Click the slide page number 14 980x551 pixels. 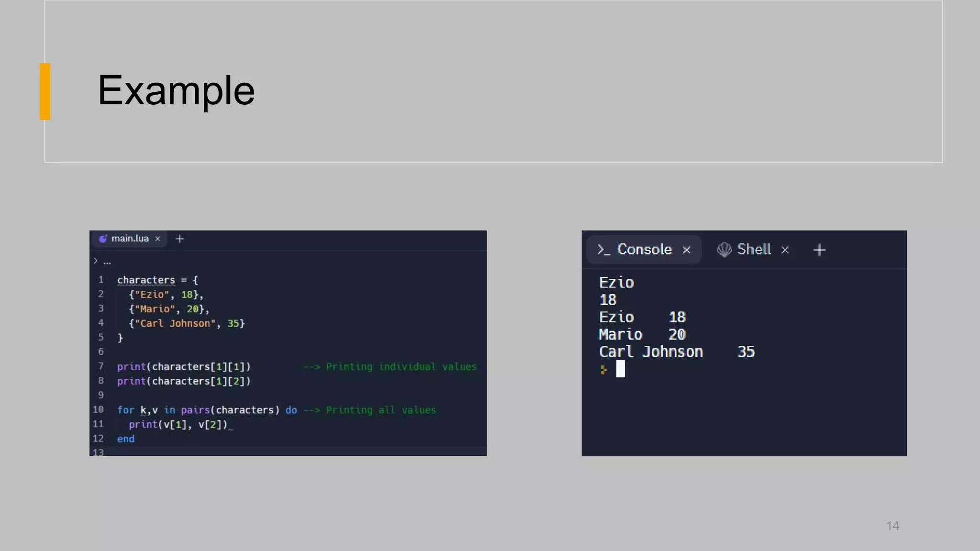[892, 526]
